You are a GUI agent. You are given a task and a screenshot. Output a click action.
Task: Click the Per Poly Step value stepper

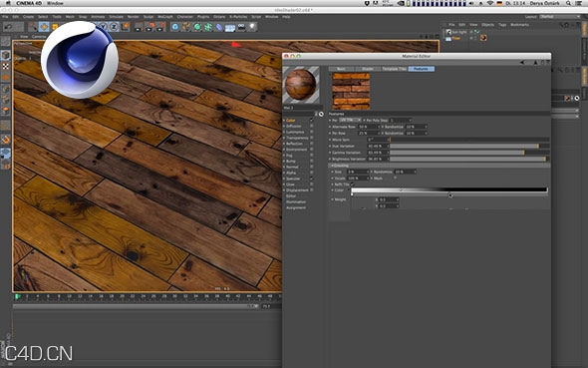[410, 120]
